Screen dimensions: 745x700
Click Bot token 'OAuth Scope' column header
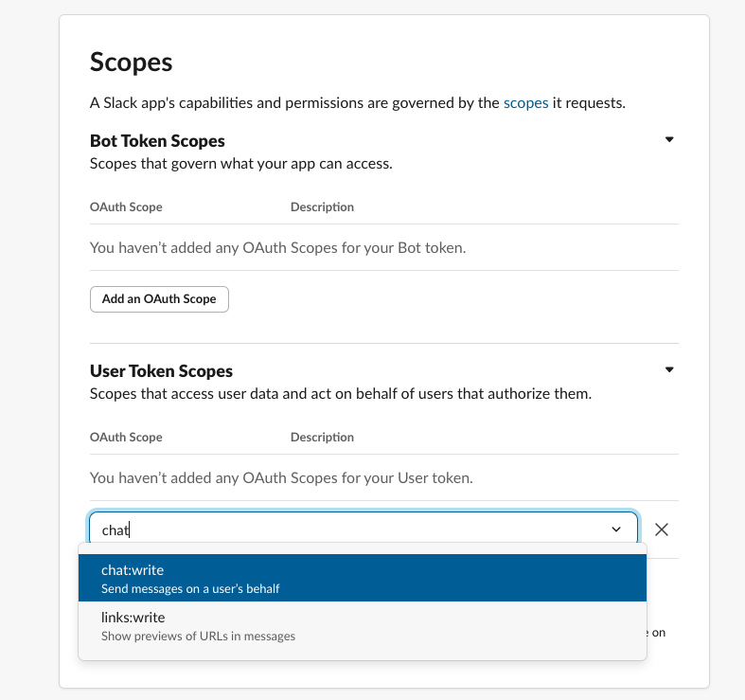(x=126, y=207)
